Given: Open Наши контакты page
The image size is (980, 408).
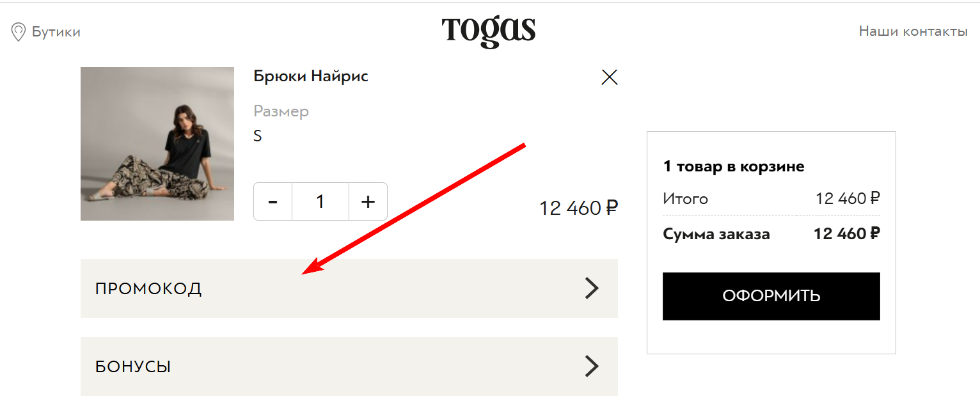Looking at the screenshot, I should click(x=912, y=31).
